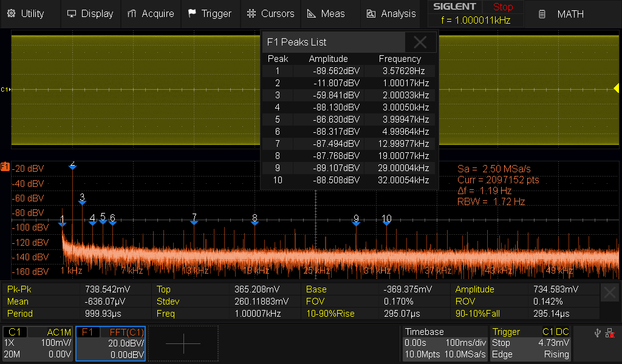The width and height of the screenshot is (622, 364).
Task: Toggle the C1 channel settings box
Action: pos(38,343)
